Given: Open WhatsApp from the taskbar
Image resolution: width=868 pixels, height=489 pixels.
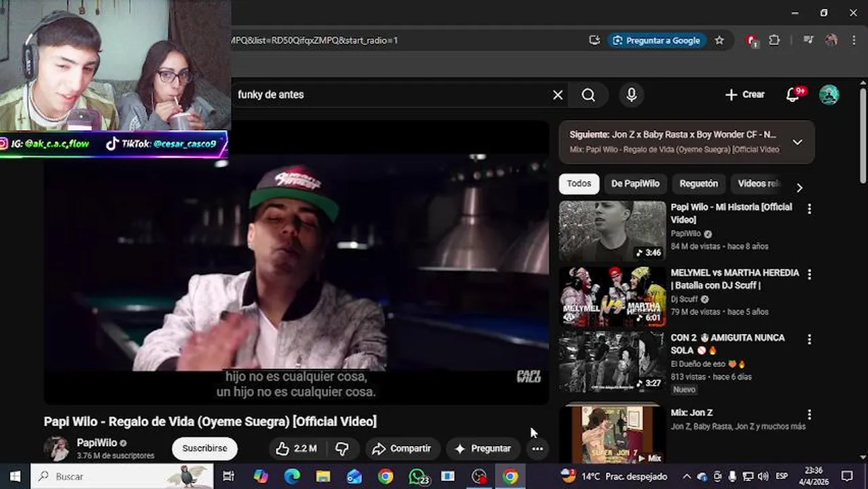Looking at the screenshot, I should coord(418,476).
